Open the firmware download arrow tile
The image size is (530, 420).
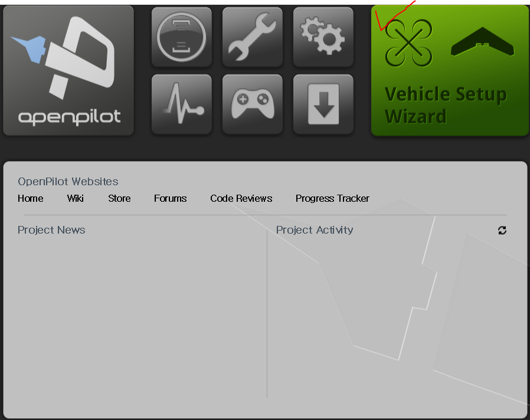point(323,104)
